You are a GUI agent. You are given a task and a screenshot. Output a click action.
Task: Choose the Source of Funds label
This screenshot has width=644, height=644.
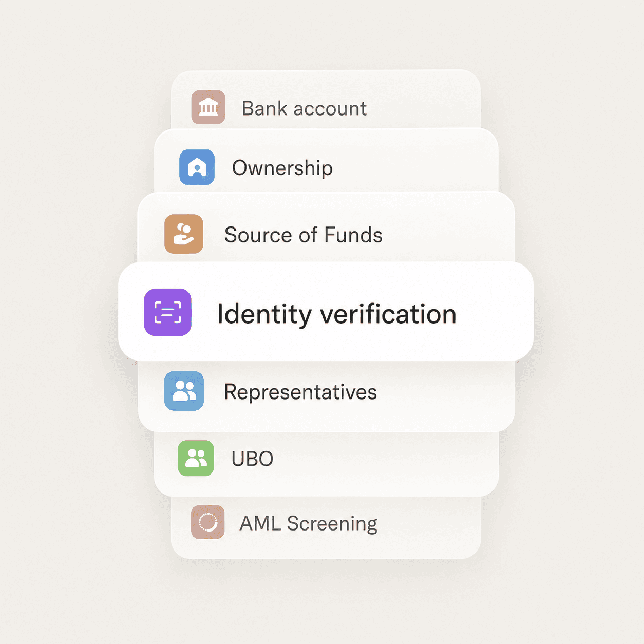304,235
